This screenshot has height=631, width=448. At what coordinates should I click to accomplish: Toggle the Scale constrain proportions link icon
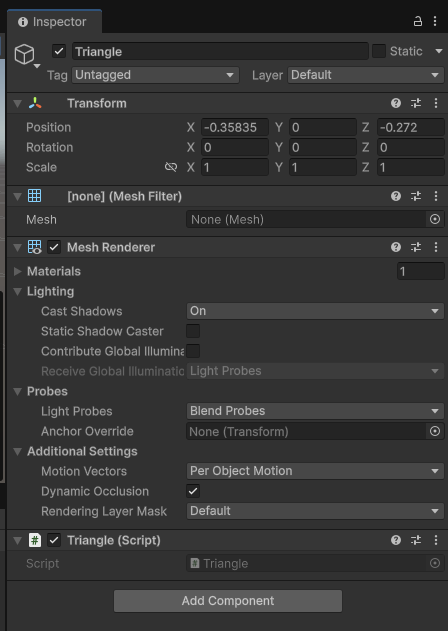tap(171, 167)
